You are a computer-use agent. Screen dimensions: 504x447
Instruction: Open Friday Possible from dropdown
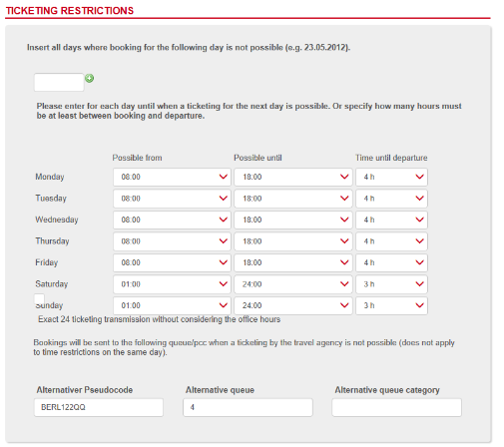pyautogui.click(x=172, y=262)
